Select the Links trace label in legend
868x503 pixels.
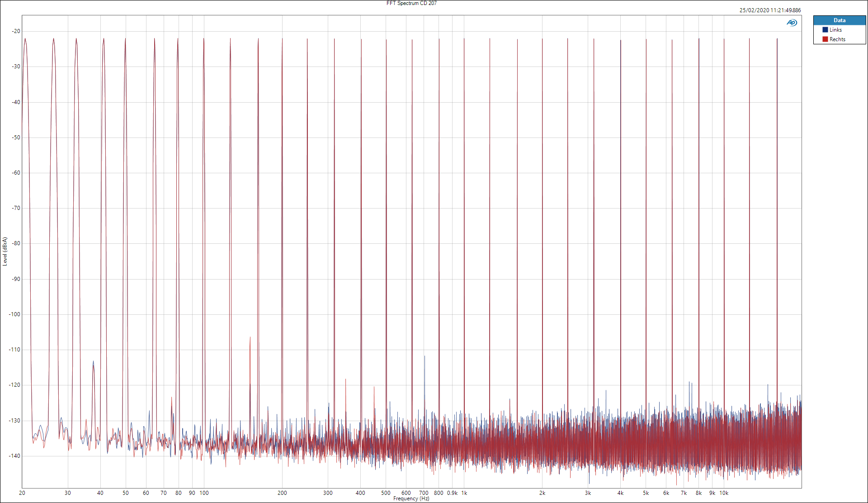[835, 30]
